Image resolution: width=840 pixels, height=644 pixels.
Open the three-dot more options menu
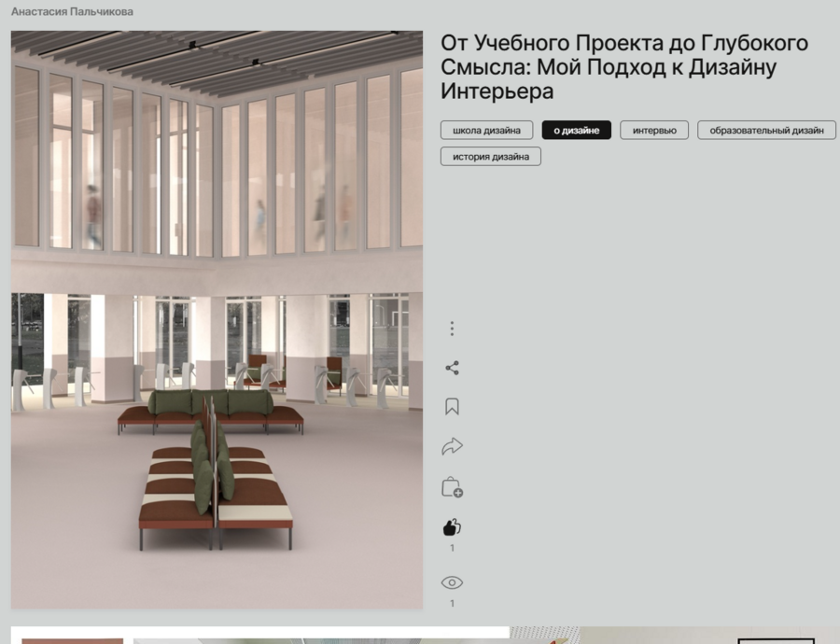tap(452, 329)
